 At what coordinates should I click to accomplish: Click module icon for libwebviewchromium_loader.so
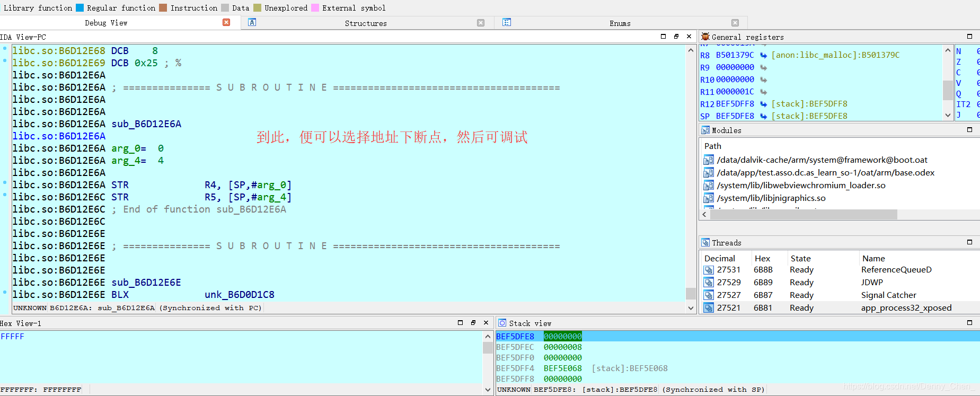tap(708, 185)
